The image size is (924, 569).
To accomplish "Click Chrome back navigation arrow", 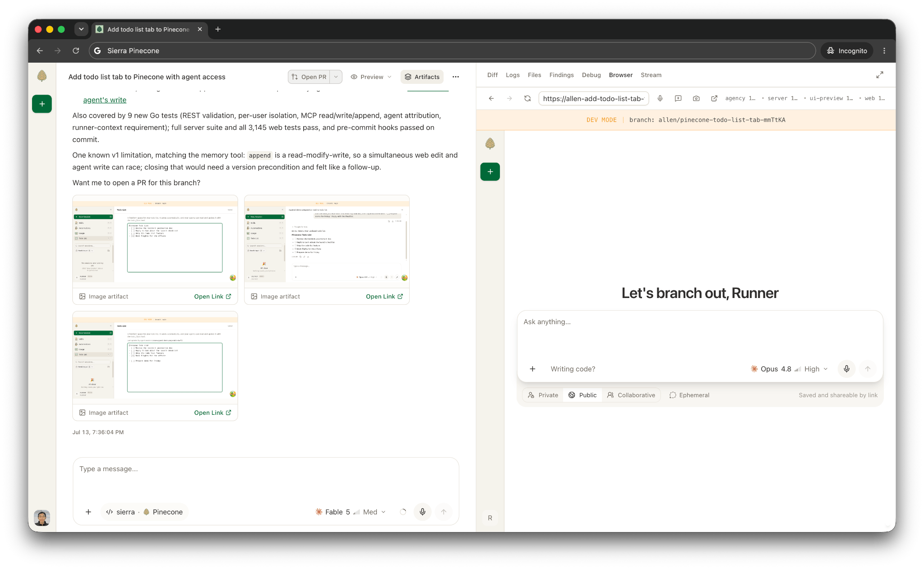I will point(40,51).
